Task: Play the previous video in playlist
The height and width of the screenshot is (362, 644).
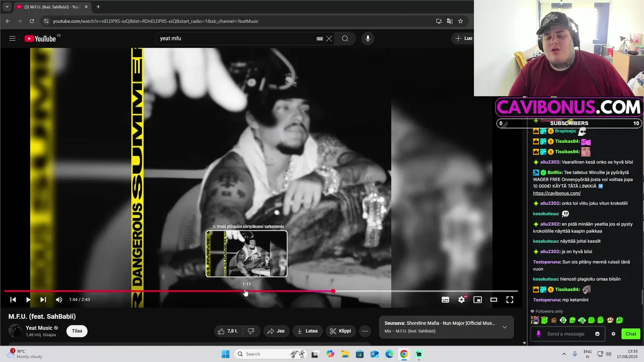Action: click(13, 300)
